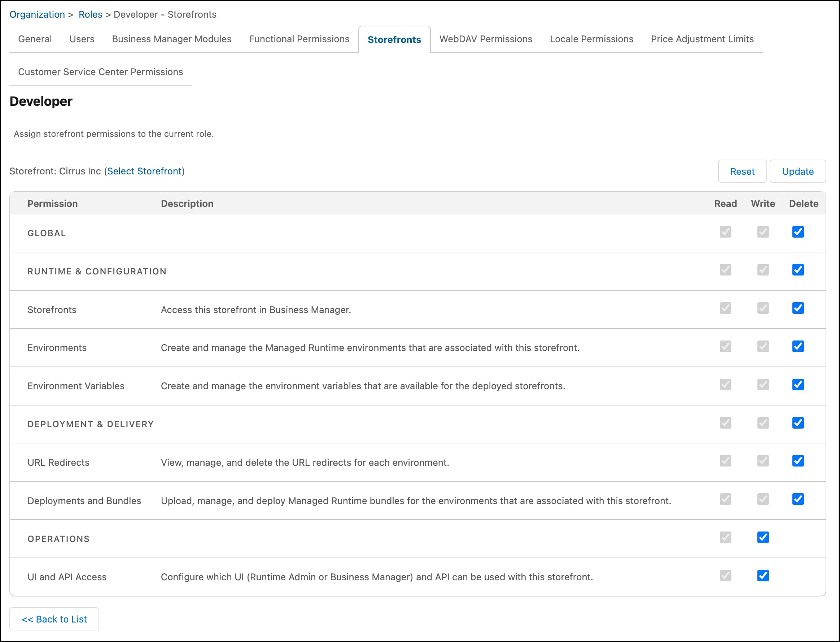Uncheck Delete for the Environments permission
The image size is (840, 642).
[x=798, y=347]
